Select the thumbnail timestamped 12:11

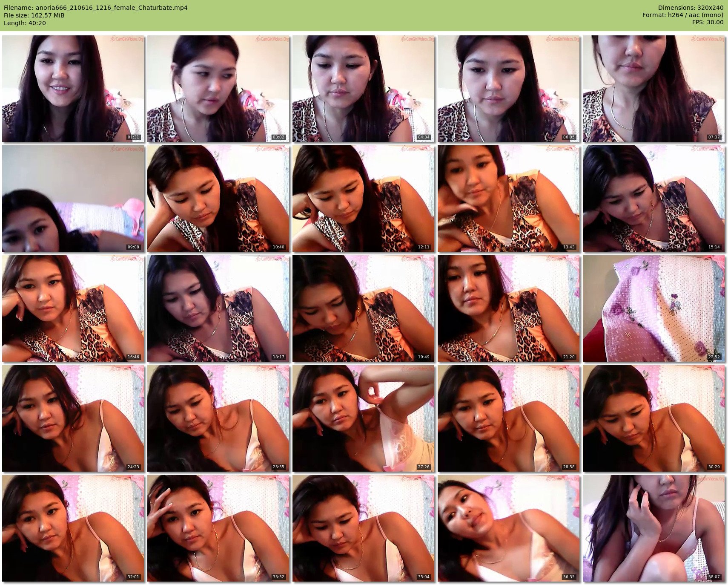tap(364, 199)
